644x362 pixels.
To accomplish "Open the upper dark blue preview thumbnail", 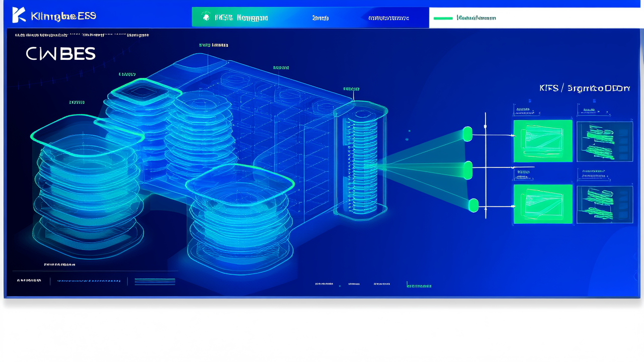I will (x=604, y=141).
